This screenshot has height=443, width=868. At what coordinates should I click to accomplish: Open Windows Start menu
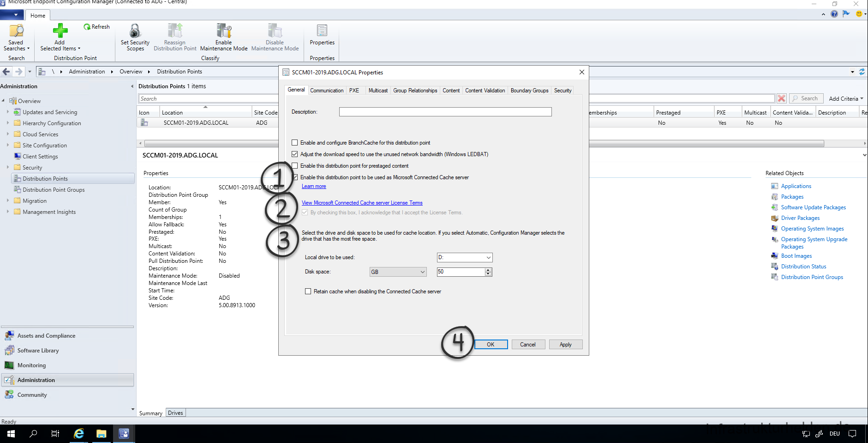click(11, 434)
